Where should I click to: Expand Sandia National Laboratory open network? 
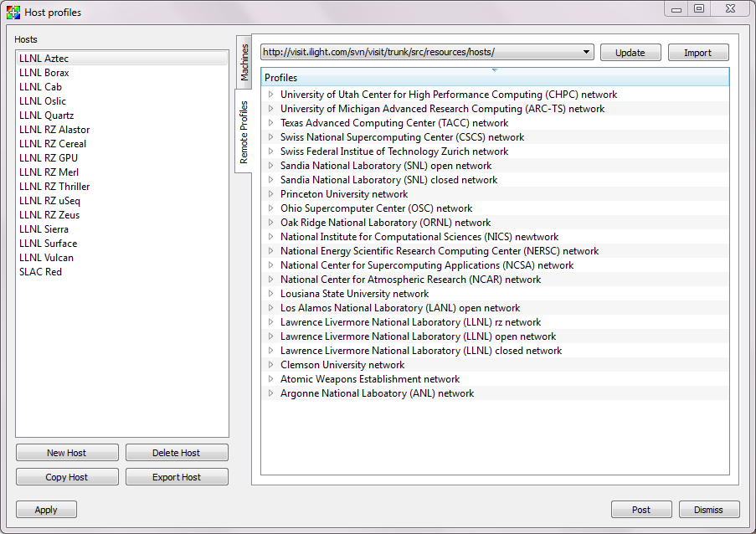point(271,166)
